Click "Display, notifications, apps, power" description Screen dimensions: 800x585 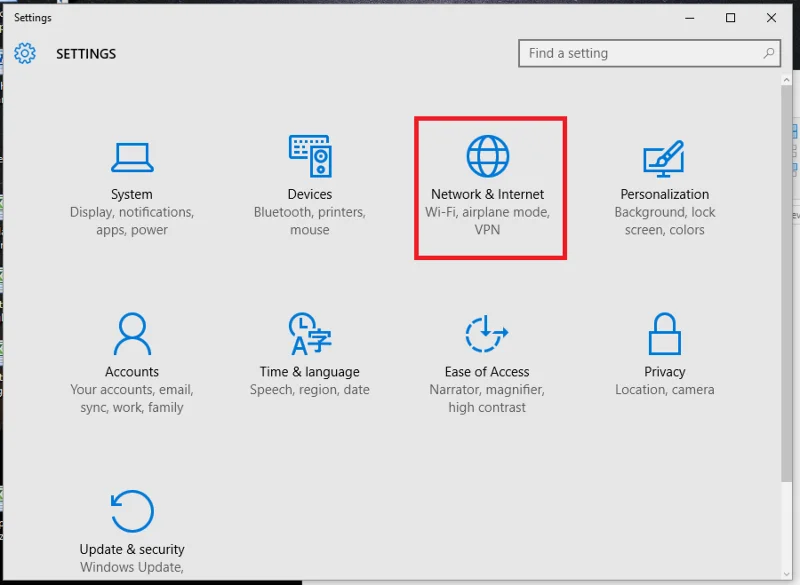(x=132, y=221)
